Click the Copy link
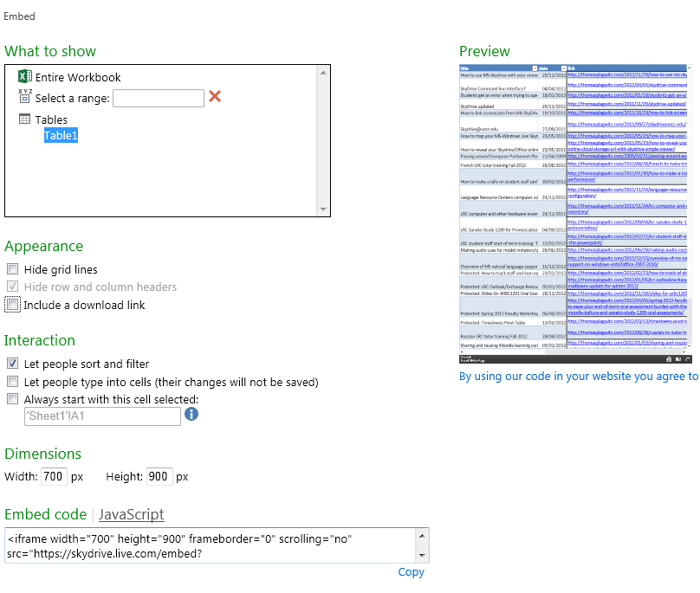The image size is (700, 593). coord(411,572)
